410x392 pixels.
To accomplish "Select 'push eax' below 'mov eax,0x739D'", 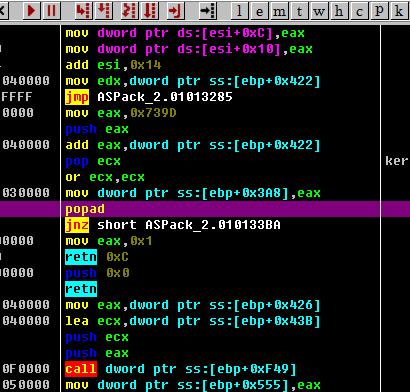I will point(97,129).
